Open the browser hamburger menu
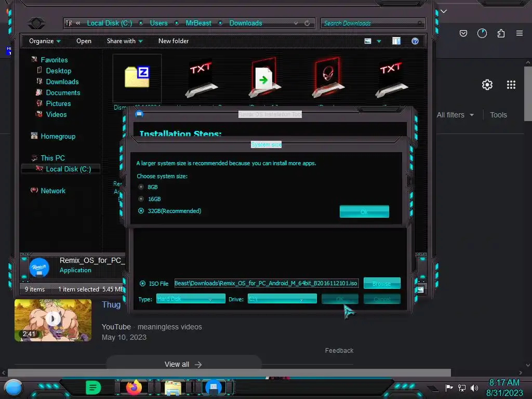532x399 pixels. click(x=520, y=33)
